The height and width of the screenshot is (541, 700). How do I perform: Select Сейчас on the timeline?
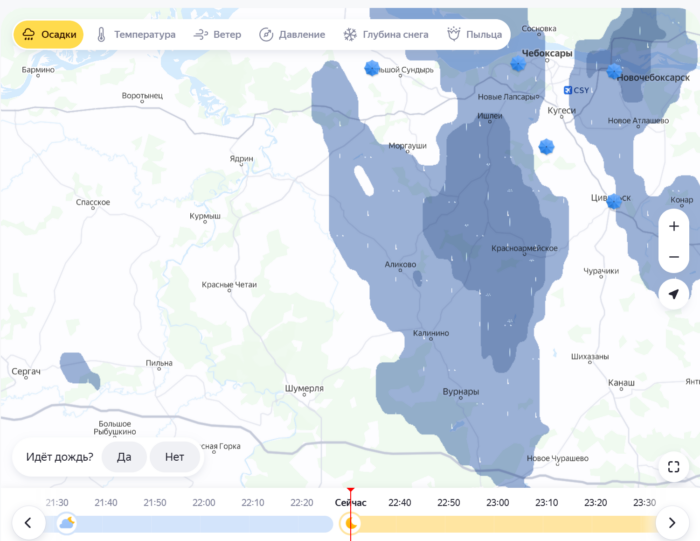[x=351, y=503]
